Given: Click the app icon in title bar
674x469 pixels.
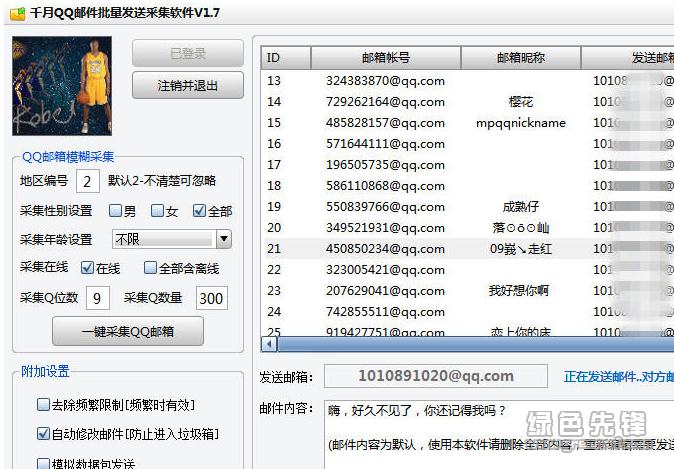Looking at the screenshot, I should [x=18, y=13].
